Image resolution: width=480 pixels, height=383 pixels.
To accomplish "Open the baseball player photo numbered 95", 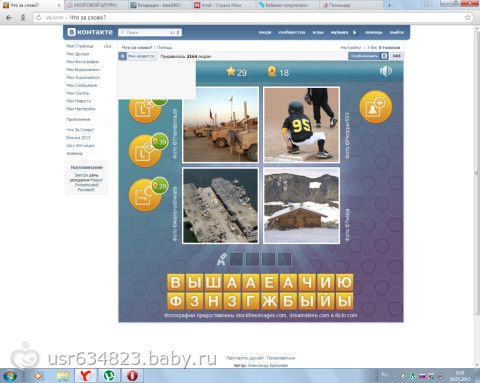I will click(x=302, y=125).
